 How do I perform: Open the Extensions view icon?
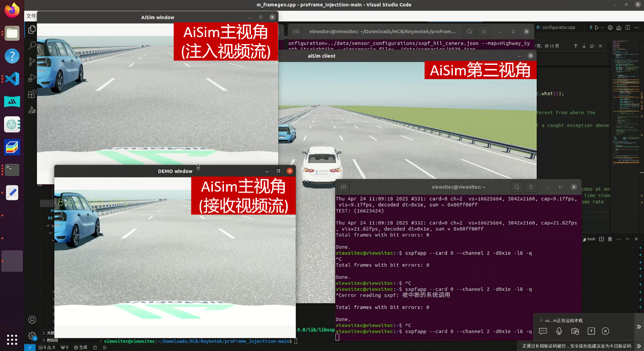click(x=32, y=94)
